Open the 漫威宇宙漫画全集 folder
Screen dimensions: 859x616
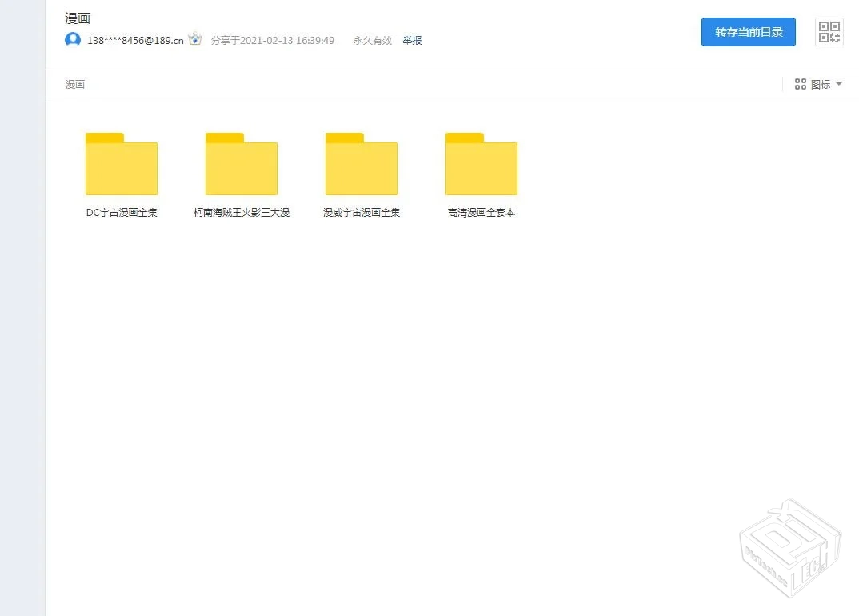(x=361, y=164)
